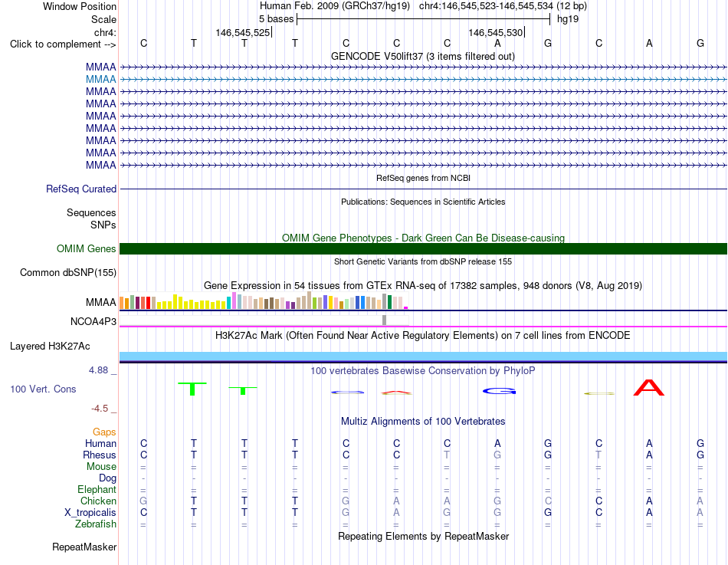Click the SNPs publications label
The height and width of the screenshot is (565, 728).
click(103, 225)
